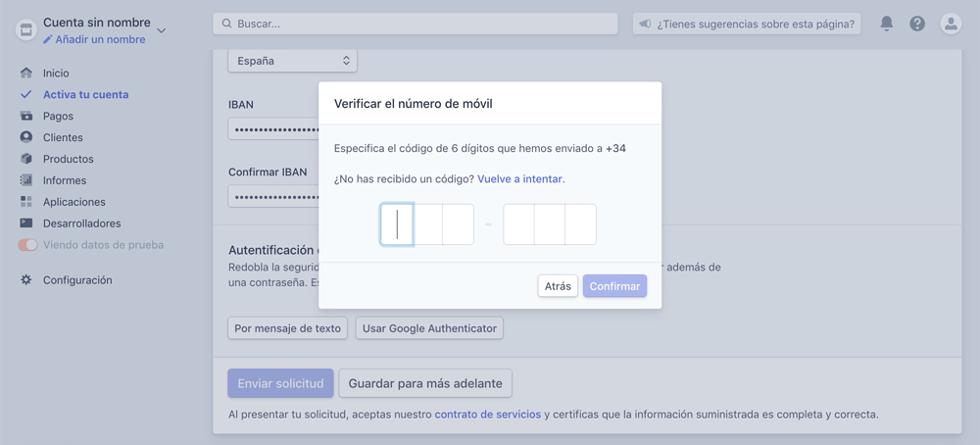Open the notifications bell icon
This screenshot has height=445, width=980.
[886, 24]
